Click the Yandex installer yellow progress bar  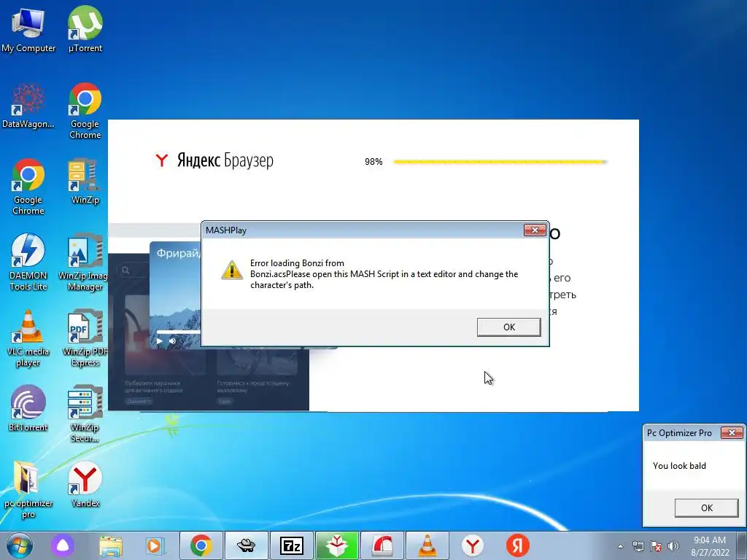click(x=500, y=162)
